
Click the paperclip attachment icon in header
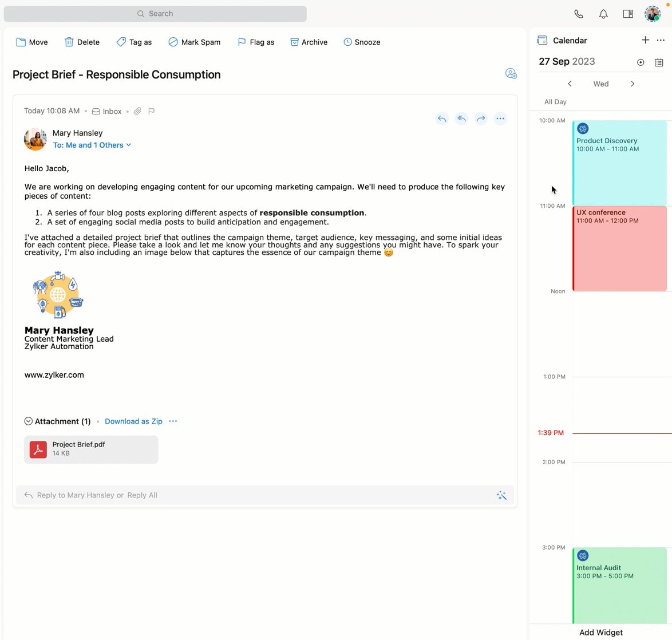[137, 111]
